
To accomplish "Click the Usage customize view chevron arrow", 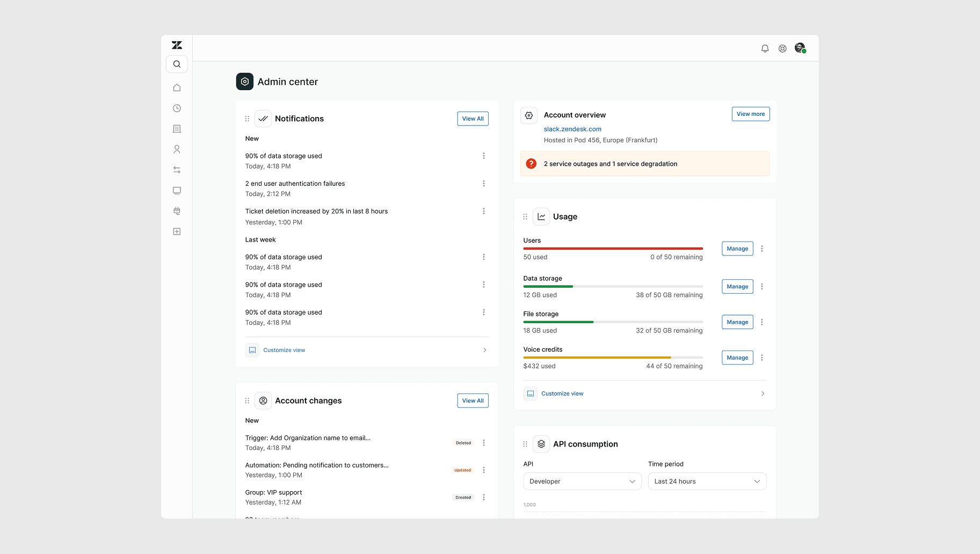I will tap(763, 393).
